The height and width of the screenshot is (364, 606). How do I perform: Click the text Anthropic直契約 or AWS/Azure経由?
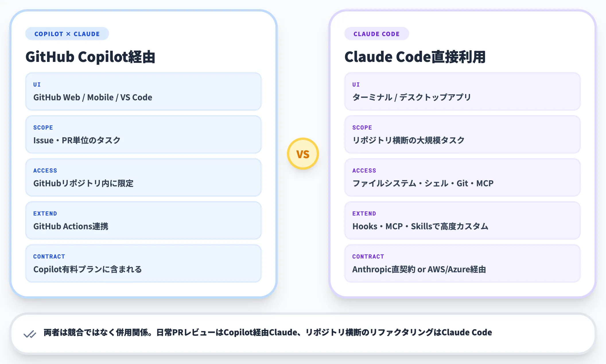(419, 269)
